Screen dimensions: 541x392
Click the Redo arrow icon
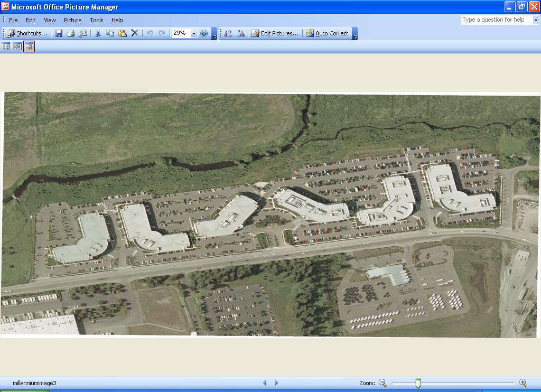pos(162,33)
